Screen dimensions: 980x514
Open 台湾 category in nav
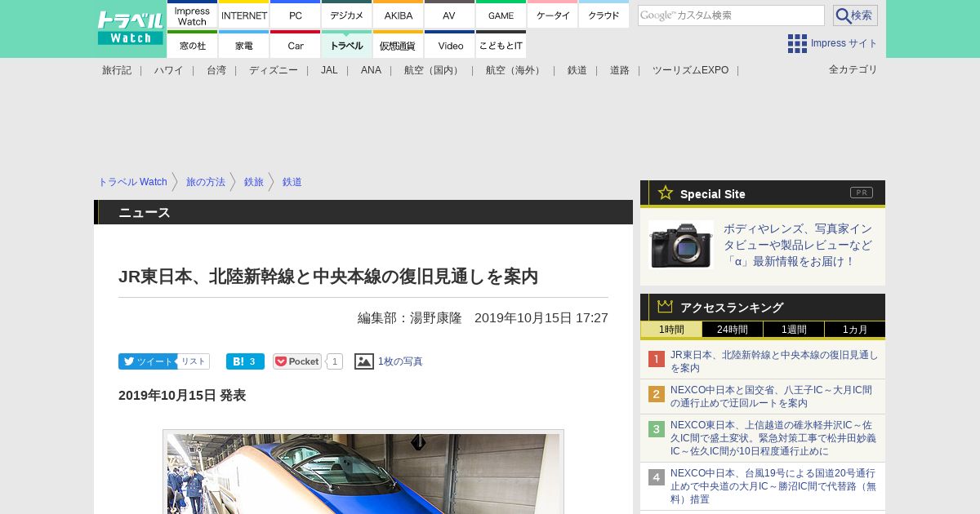(x=216, y=70)
